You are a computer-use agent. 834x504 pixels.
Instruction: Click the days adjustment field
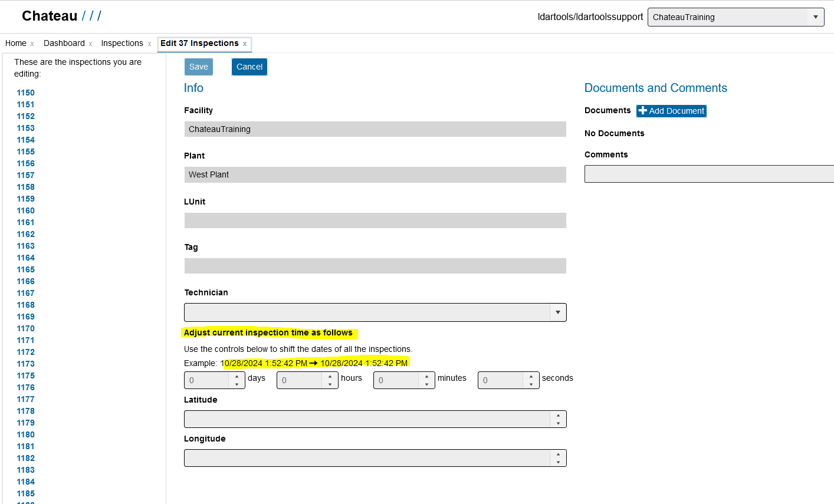coord(207,380)
